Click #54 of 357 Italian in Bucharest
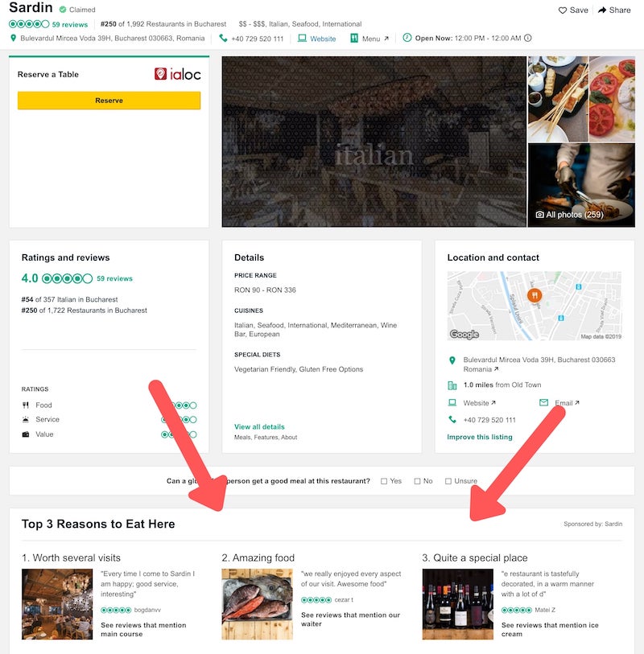 click(69, 299)
